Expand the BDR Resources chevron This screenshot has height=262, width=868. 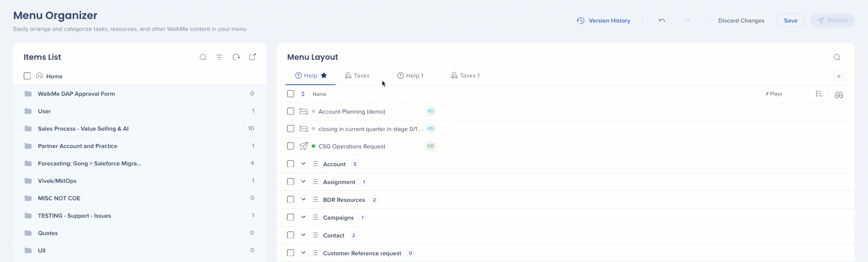tap(303, 199)
